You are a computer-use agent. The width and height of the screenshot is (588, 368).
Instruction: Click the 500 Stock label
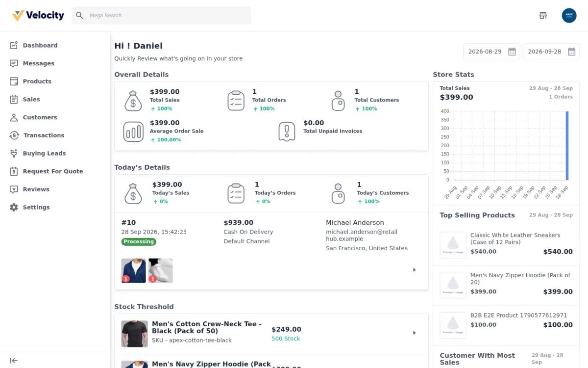286,339
